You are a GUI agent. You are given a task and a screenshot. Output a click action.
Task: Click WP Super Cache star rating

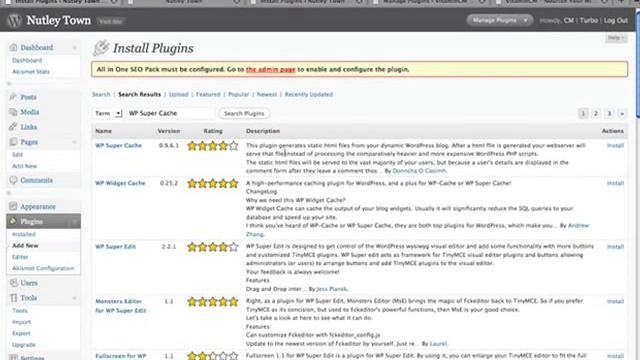[213, 146]
